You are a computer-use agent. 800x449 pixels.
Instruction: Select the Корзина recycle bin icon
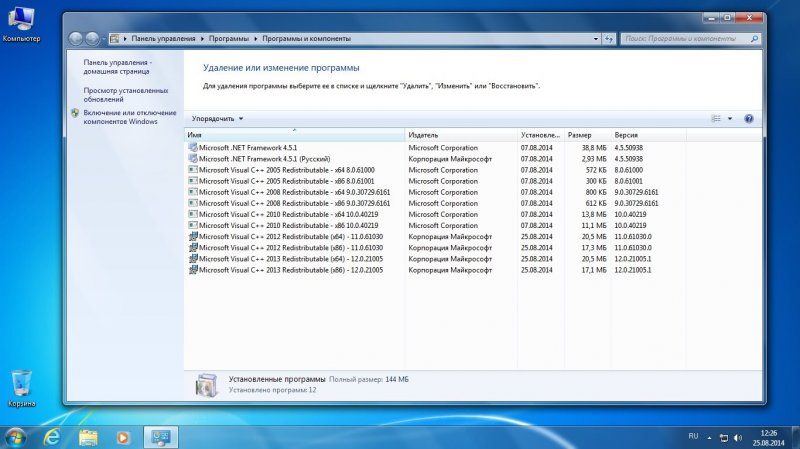click(21, 389)
